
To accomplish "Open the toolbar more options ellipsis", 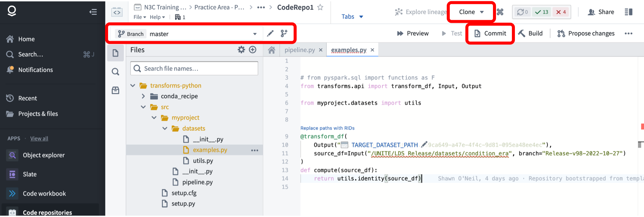I will pos(628,33).
